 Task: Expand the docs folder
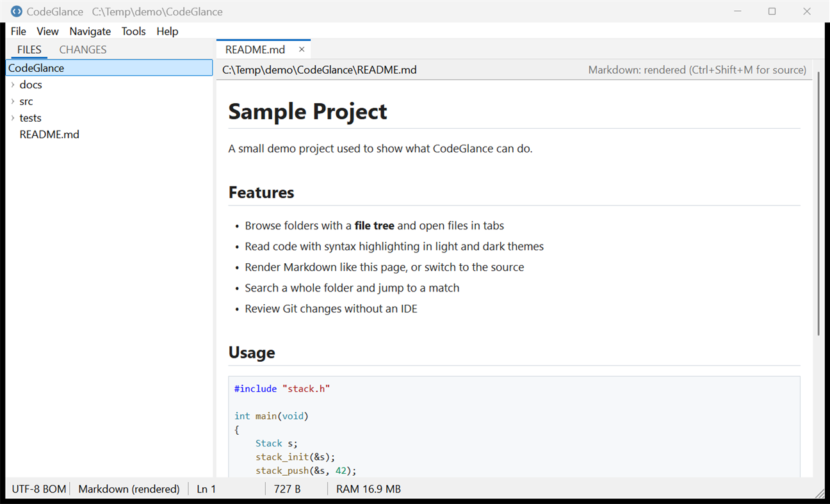tap(13, 85)
